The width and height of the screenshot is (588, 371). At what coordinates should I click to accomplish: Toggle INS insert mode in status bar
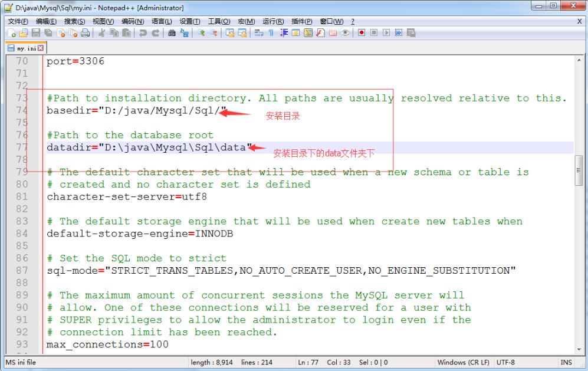(564, 362)
